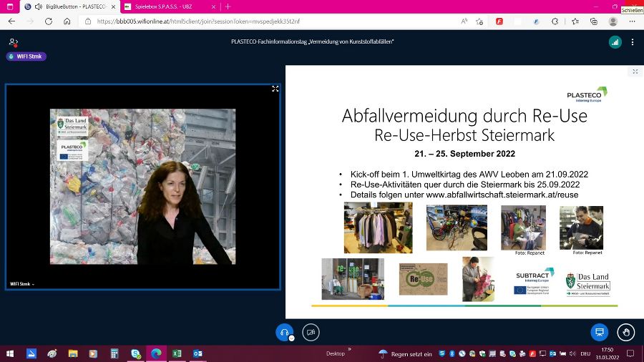Open the Favorites list

click(x=575, y=21)
